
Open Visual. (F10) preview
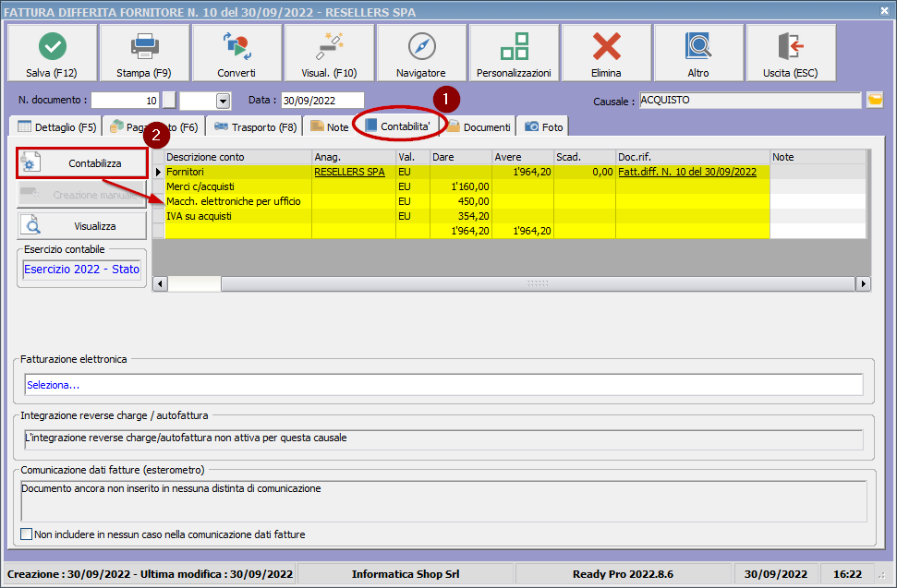click(x=330, y=54)
